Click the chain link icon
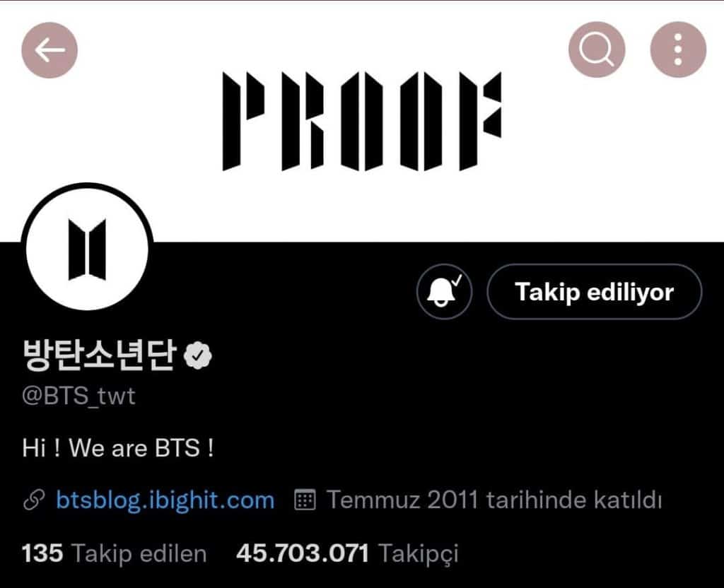The width and height of the screenshot is (724, 588). [34, 500]
